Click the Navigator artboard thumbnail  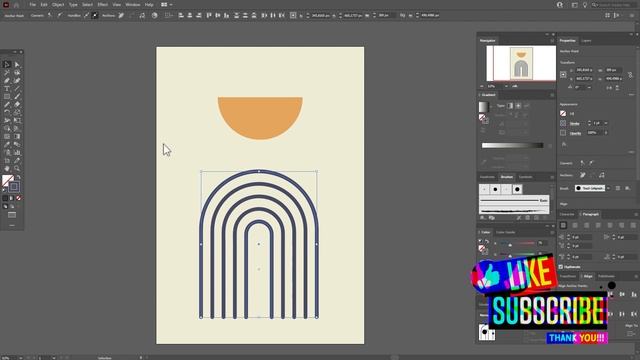521,63
